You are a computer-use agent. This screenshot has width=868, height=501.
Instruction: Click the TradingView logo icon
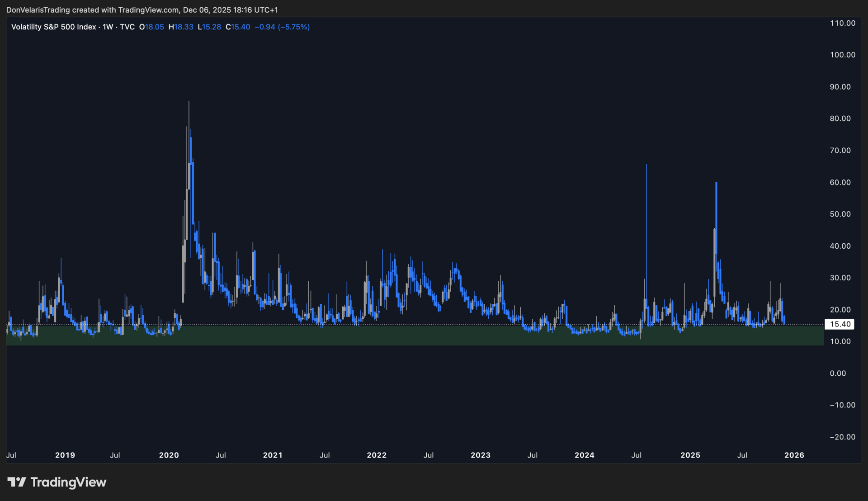tap(17, 482)
